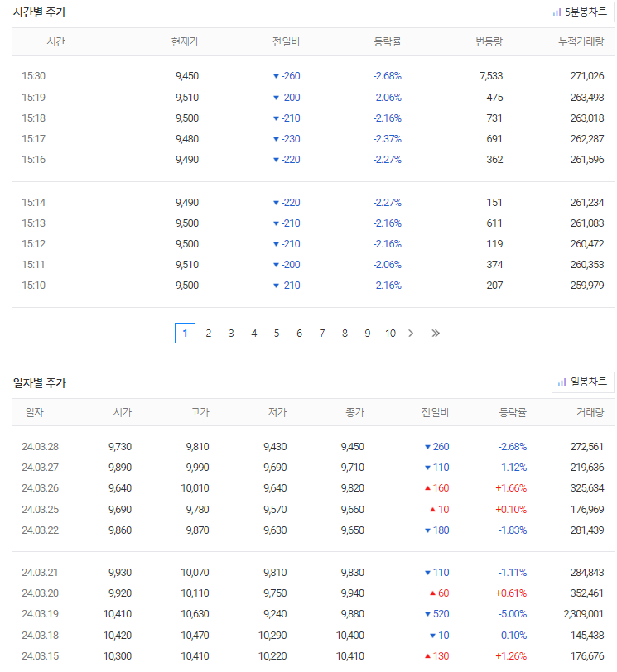
Task: Click the -2.68% rate in 15:30 row
Action: pyautogui.click(x=388, y=76)
